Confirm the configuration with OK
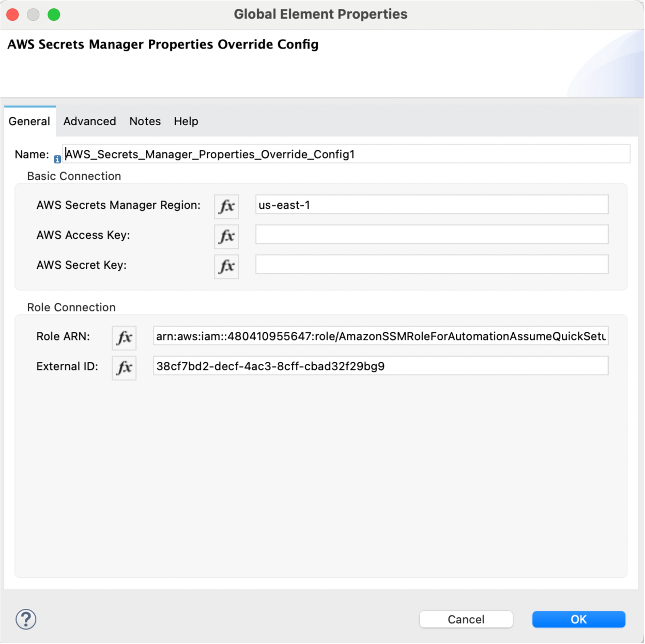Screen dimensions: 645x644 point(578,619)
